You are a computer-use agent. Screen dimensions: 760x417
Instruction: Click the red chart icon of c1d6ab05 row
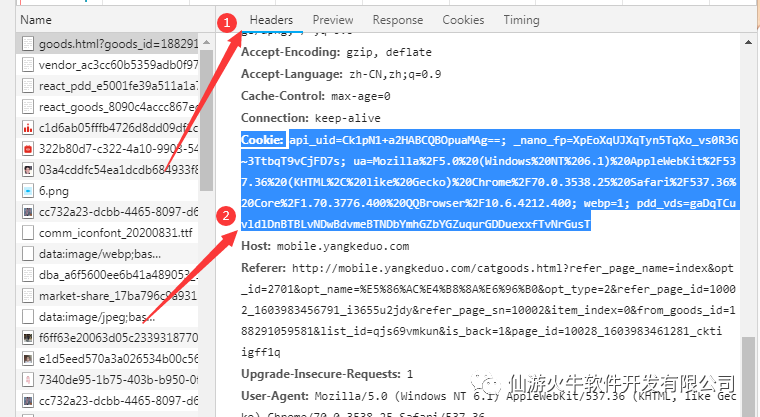(x=28, y=128)
